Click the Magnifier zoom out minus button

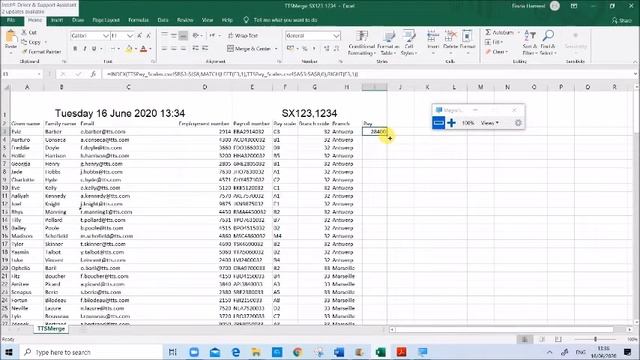[438, 123]
